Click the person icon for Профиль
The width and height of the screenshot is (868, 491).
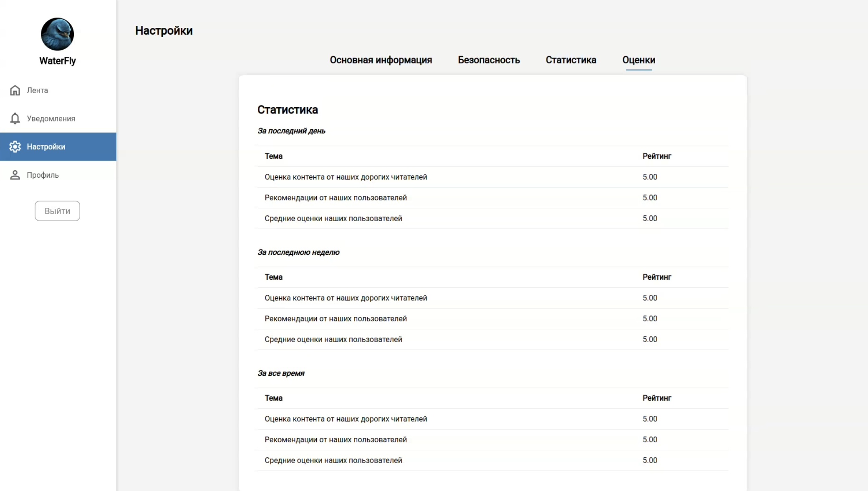click(x=15, y=175)
